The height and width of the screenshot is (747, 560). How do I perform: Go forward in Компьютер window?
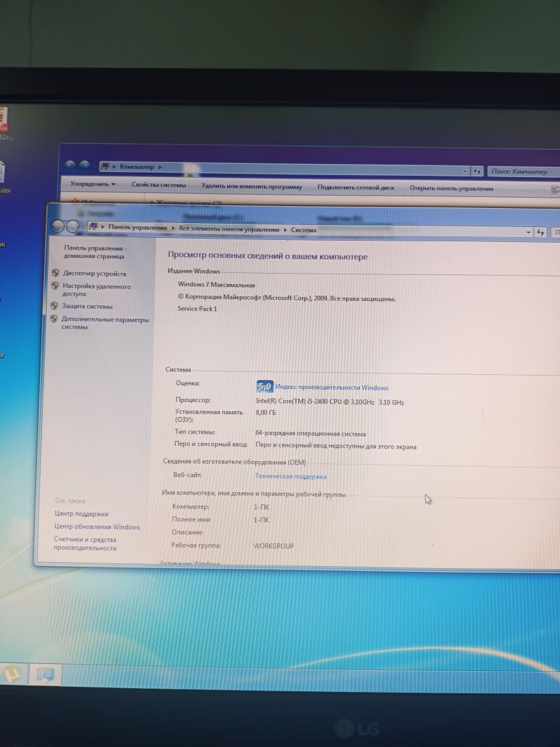tap(85, 166)
